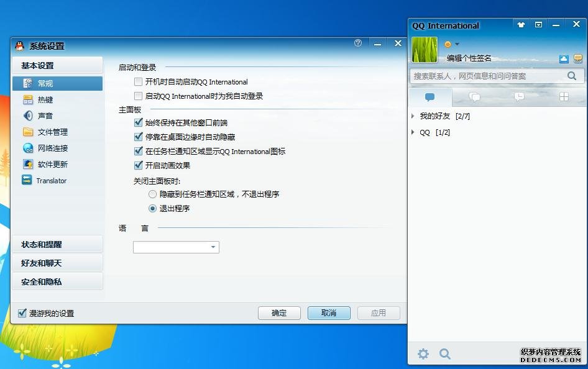Switch to the contacts chat bubble tab
The width and height of the screenshot is (588, 369).
click(x=430, y=98)
